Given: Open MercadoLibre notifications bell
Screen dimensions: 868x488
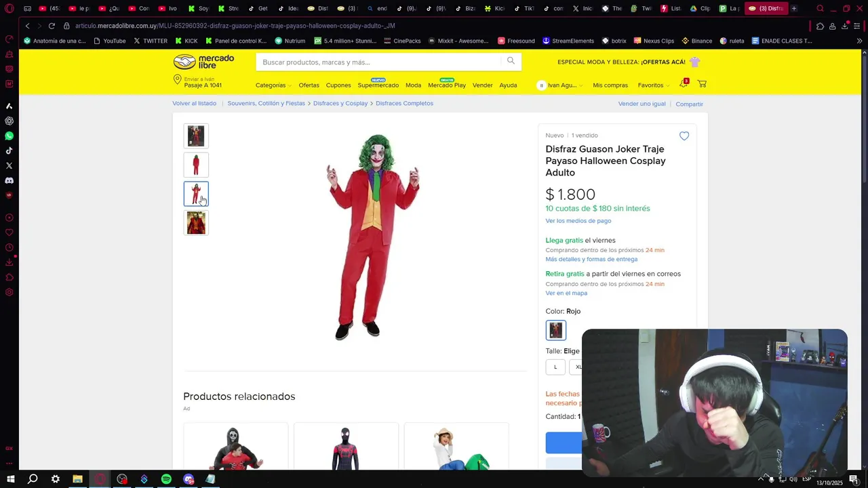Looking at the screenshot, I should coord(684,83).
